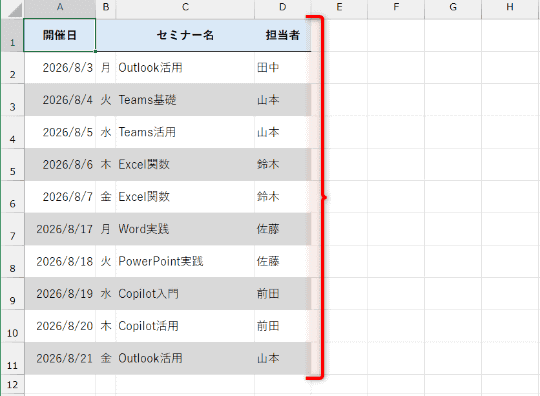Select row 12 header
Viewport: 540px width, 396px height.
tap(12, 384)
